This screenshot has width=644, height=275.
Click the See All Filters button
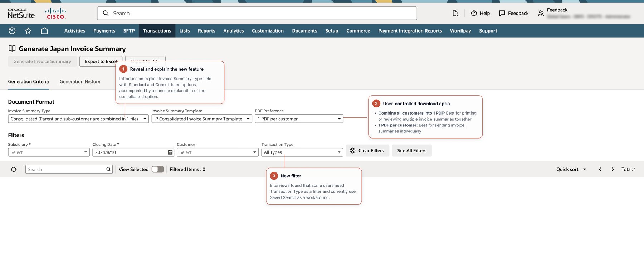point(412,151)
